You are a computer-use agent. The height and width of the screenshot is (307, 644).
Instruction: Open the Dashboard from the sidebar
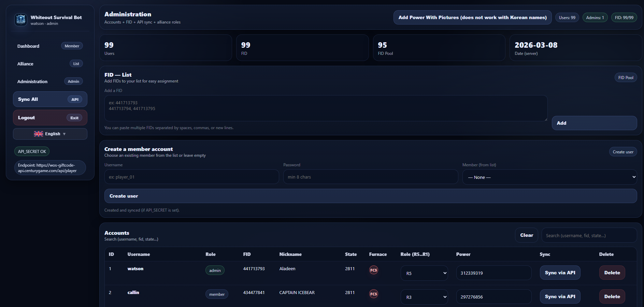point(28,46)
